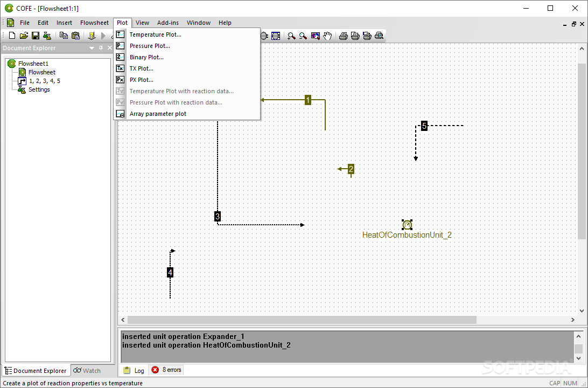Image resolution: width=588 pixels, height=388 pixels.
Task: Click canvas vertical scrollbar up arrow
Action: point(582,49)
